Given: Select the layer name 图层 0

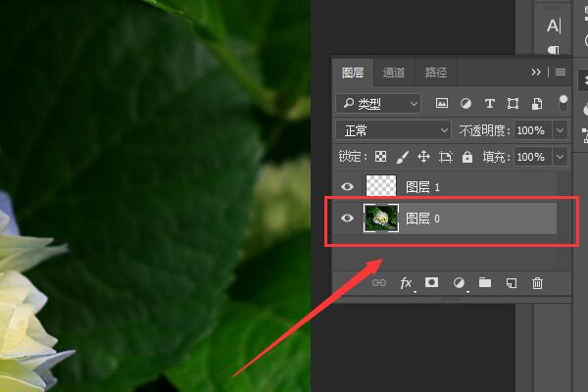Looking at the screenshot, I should [422, 219].
